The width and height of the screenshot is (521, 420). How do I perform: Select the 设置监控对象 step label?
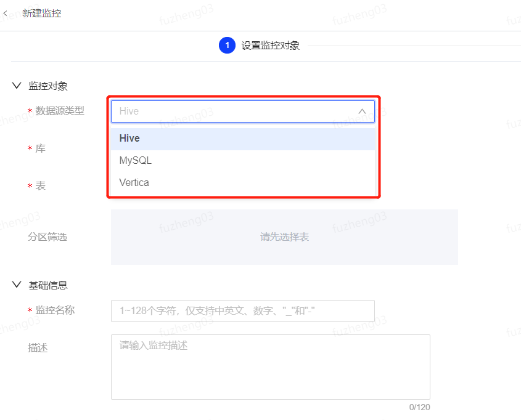click(271, 46)
